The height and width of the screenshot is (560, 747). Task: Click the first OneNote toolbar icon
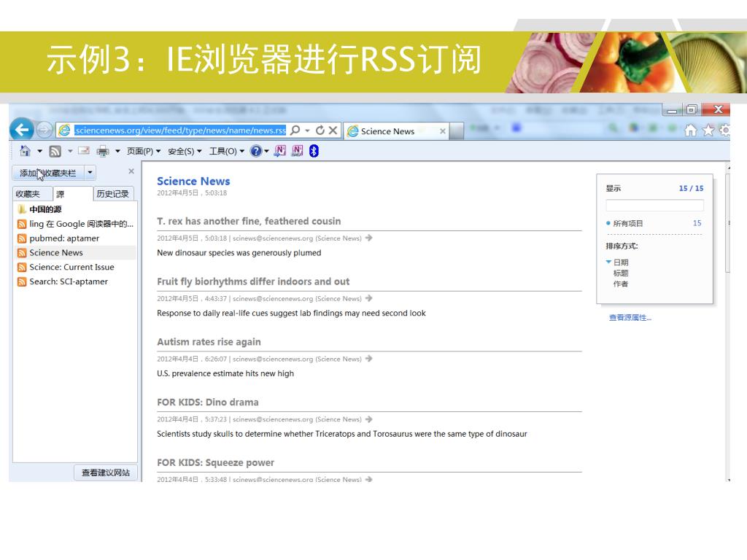(x=280, y=151)
